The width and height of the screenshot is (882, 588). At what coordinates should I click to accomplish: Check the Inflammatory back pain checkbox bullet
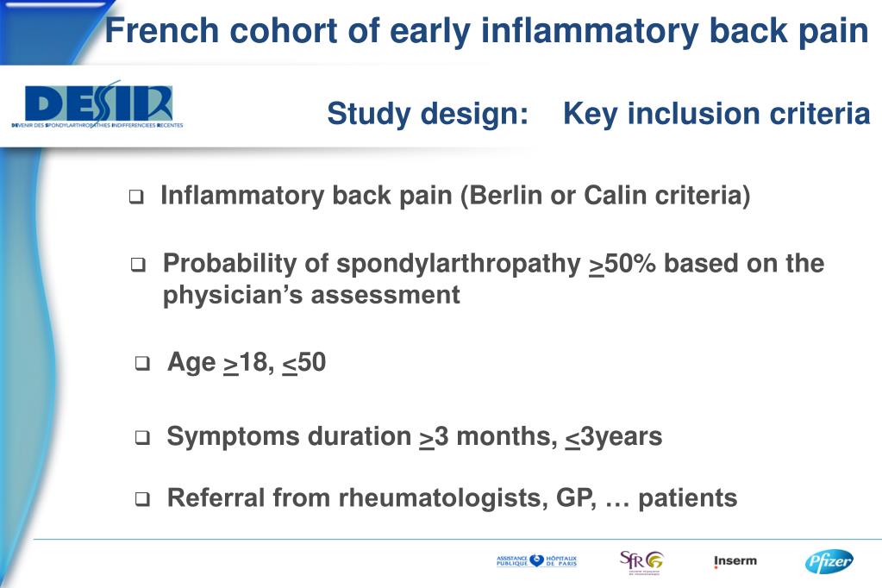[x=136, y=197]
